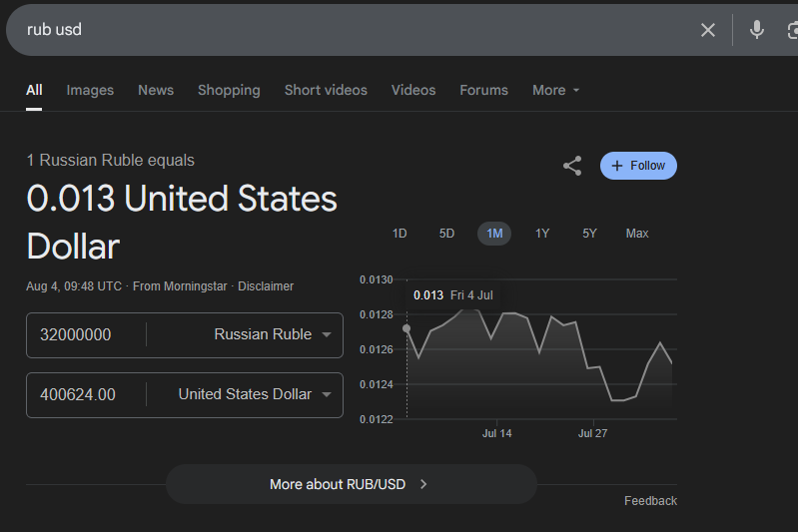Go to the Short videos tab
The height and width of the screenshot is (532, 798).
326,90
